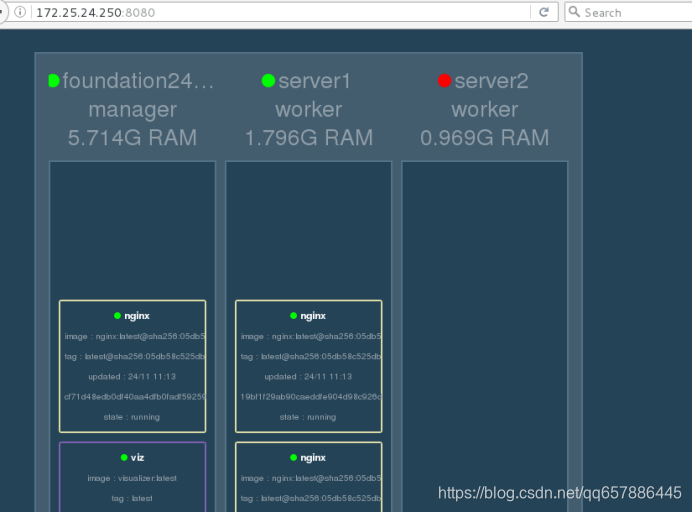Click the search magnifier icon
Viewport: 692px width, 512px height.
pos(574,12)
